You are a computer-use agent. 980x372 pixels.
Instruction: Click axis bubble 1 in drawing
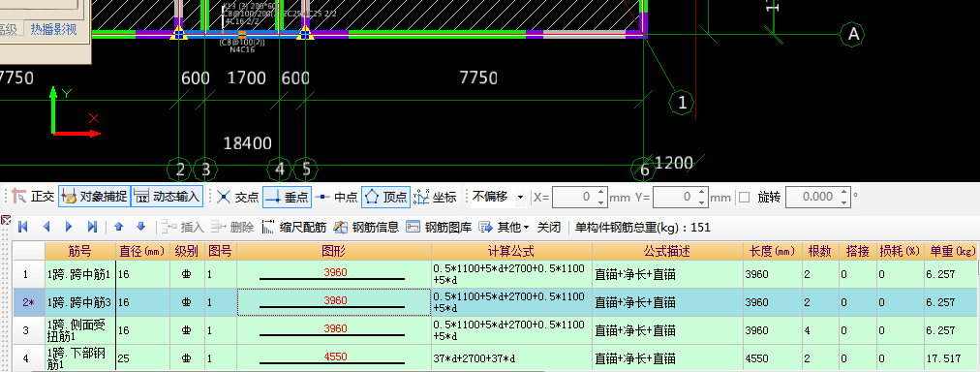point(682,102)
